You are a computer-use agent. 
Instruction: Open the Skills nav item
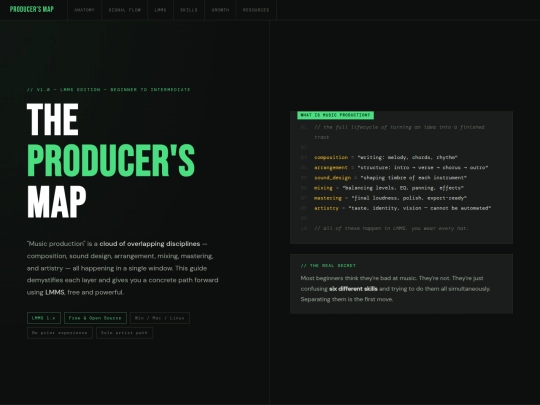coord(189,10)
